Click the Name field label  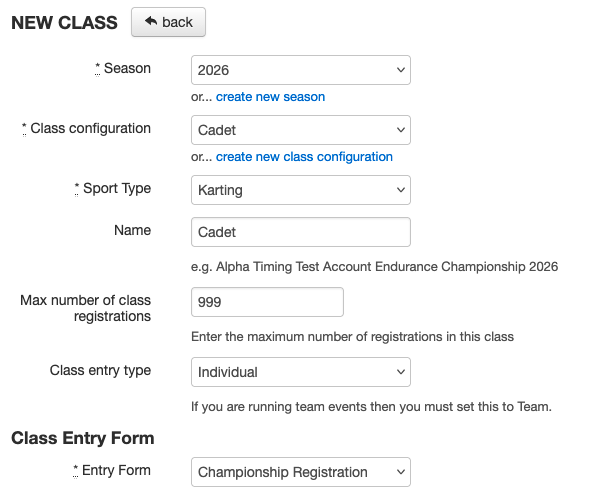coord(133,230)
